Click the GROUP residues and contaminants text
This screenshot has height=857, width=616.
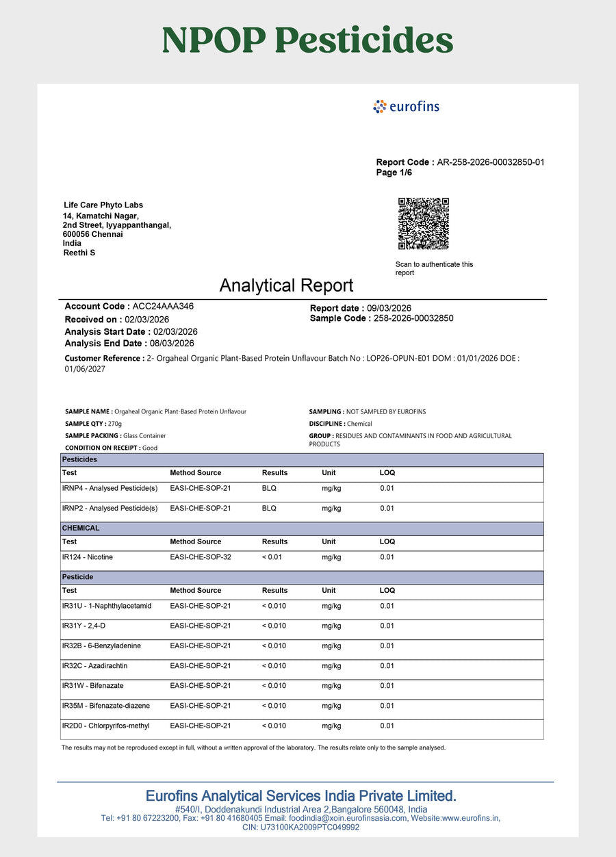(410, 439)
